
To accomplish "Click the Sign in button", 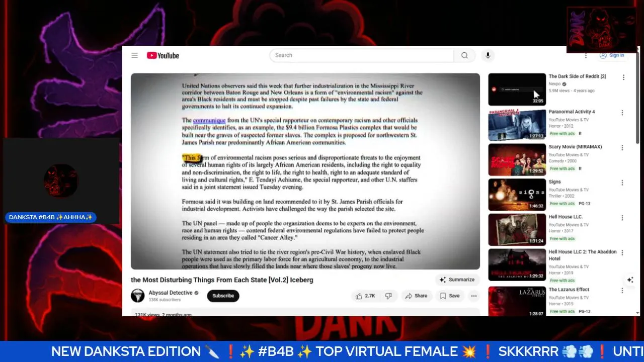I will tap(612, 55).
